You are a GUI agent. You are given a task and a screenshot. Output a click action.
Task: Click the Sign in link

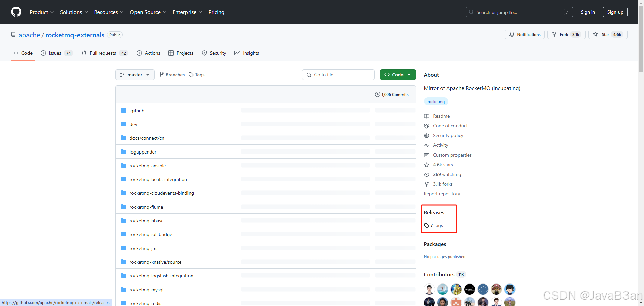point(588,12)
